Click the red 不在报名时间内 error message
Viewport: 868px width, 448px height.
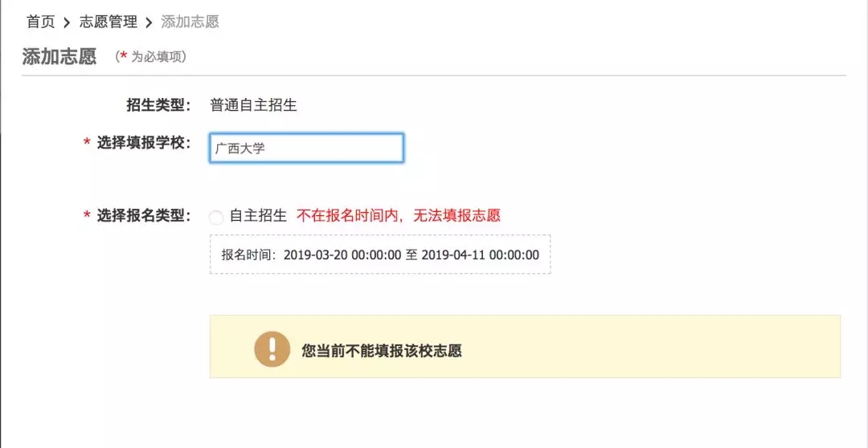click(x=399, y=215)
